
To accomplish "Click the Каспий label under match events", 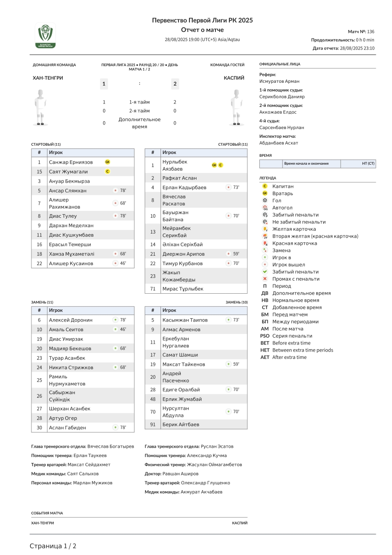I will (x=239, y=523).
